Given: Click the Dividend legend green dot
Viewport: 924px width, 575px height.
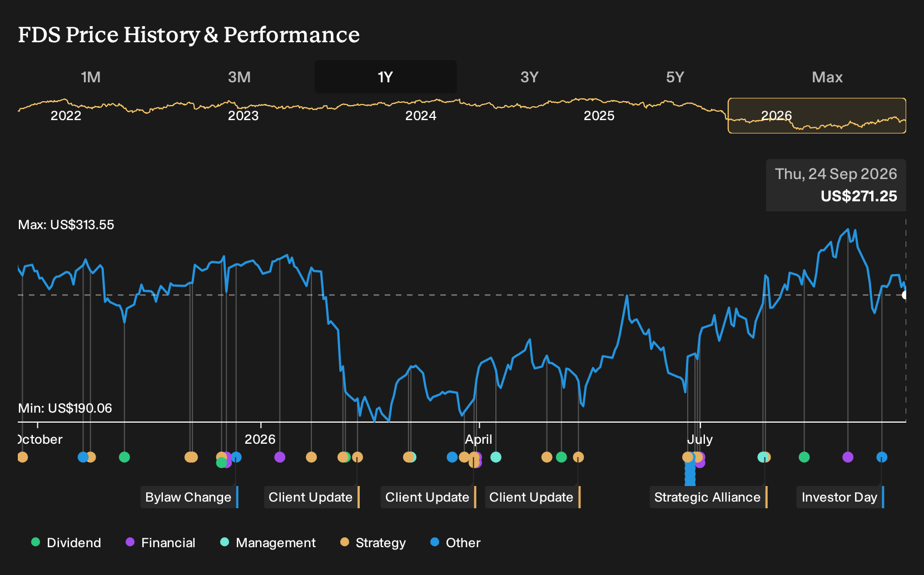Looking at the screenshot, I should tap(36, 542).
